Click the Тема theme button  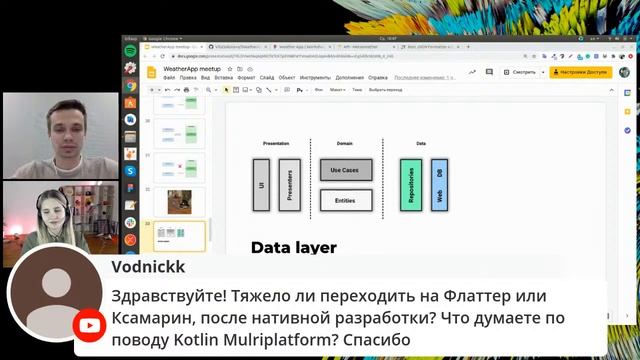click(x=357, y=90)
